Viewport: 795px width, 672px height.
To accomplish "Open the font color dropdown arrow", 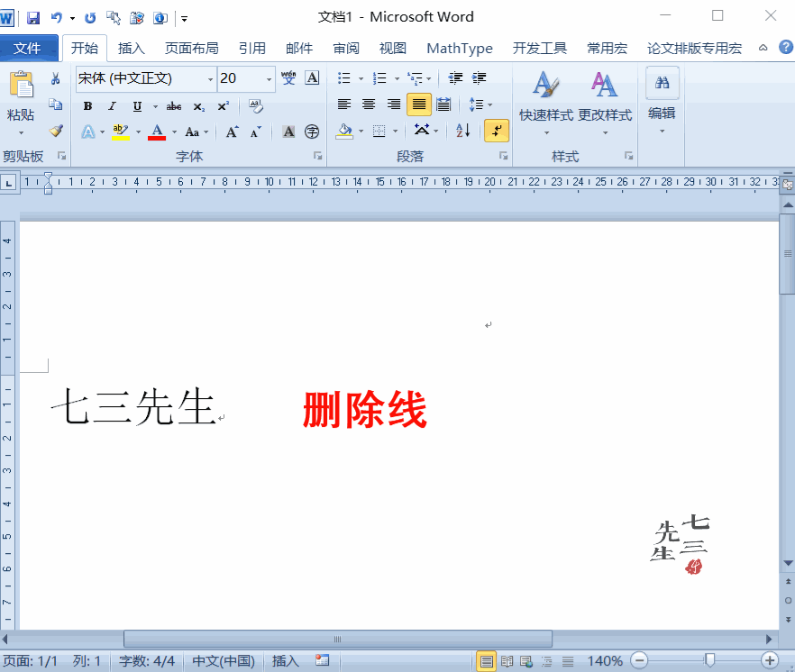I will tap(175, 132).
